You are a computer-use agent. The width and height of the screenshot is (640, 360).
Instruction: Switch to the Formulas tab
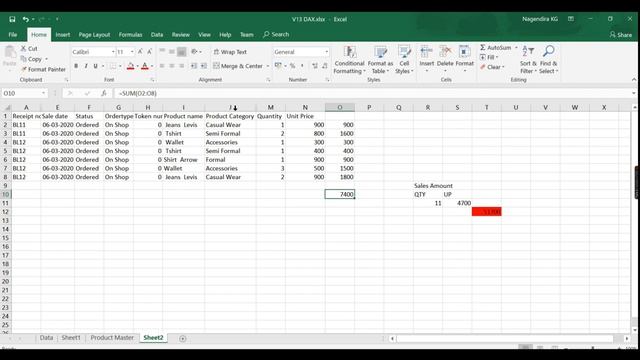tap(130, 35)
